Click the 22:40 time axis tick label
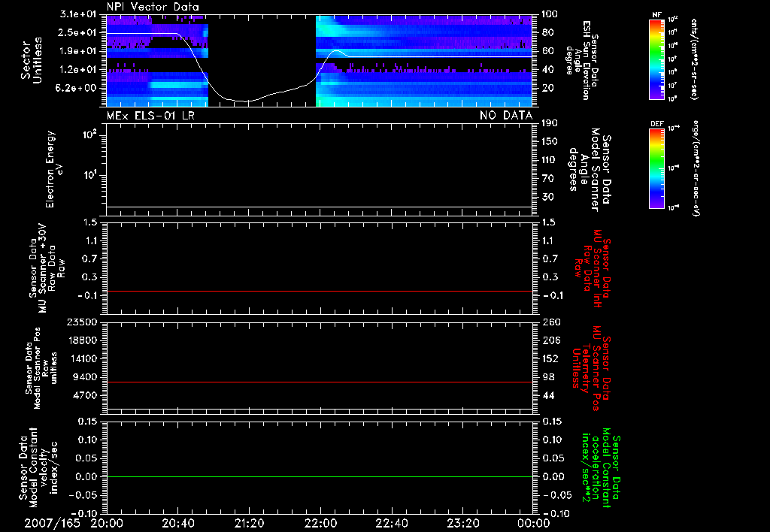This screenshot has height=532, width=770. 391,522
